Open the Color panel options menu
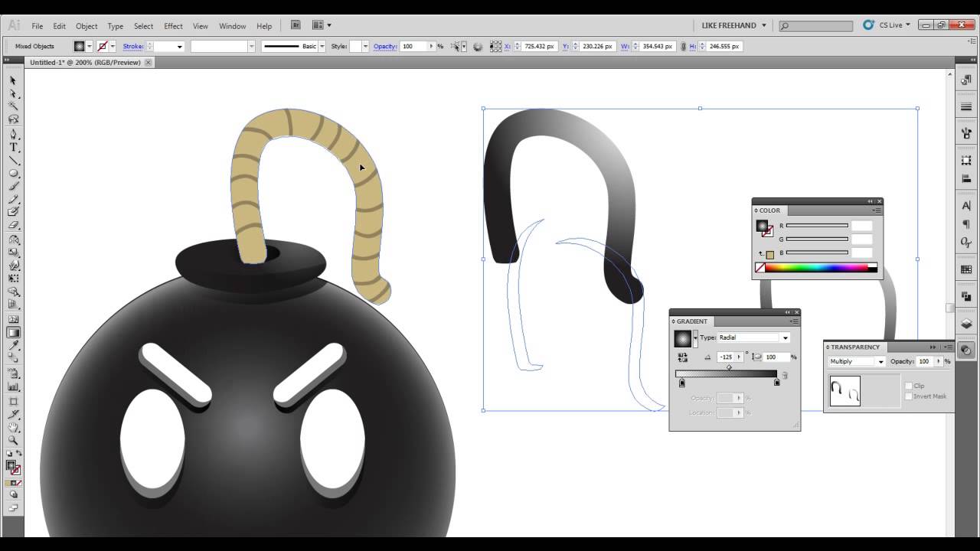The image size is (980, 551). tap(878, 210)
